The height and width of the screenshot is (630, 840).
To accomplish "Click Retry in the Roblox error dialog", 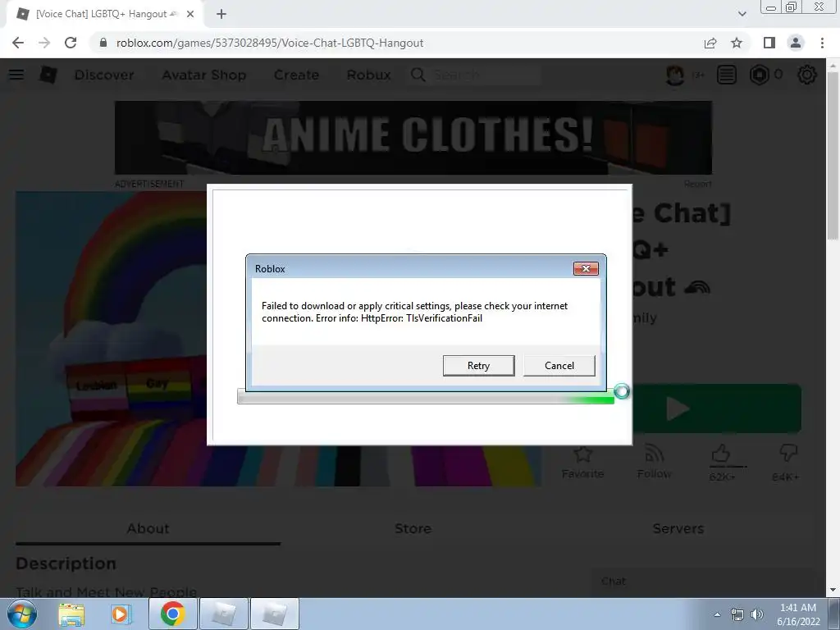I will click(478, 365).
